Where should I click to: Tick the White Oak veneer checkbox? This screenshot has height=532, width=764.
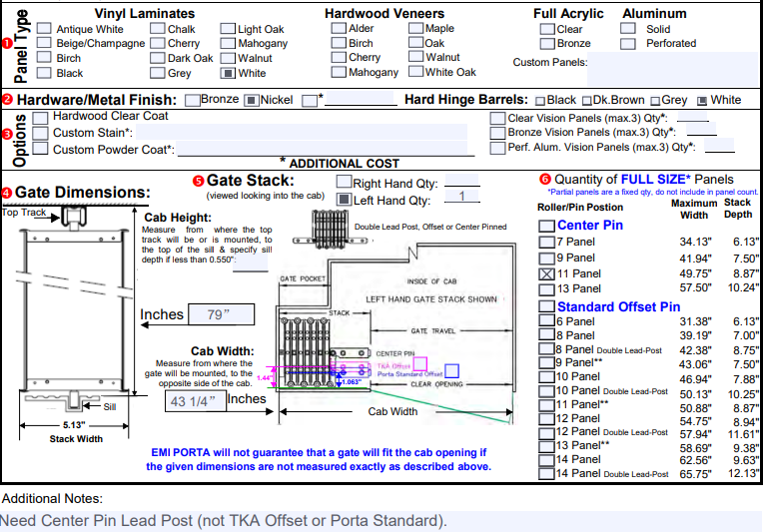(416, 72)
